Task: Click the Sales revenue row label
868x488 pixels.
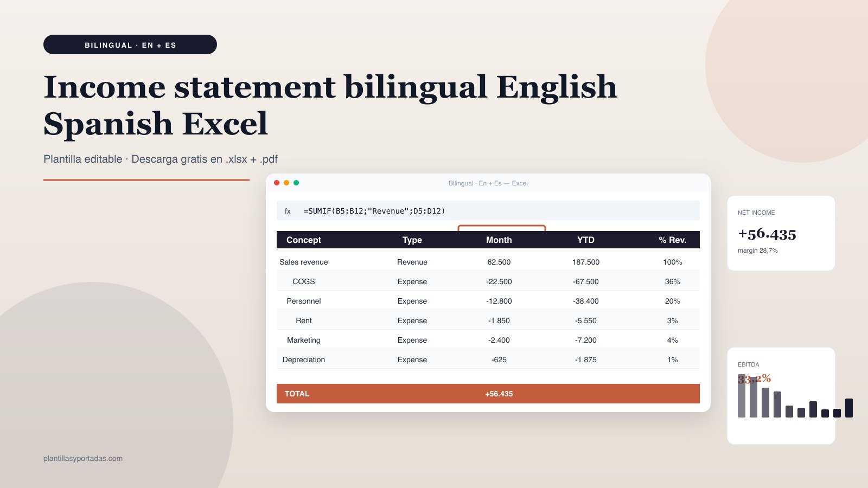Action: coord(304,262)
